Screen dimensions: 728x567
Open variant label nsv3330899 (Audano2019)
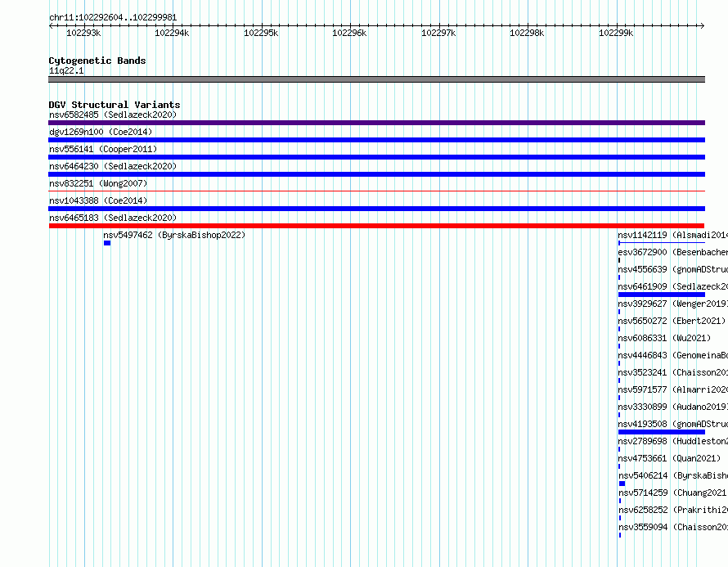pyautogui.click(x=672, y=407)
